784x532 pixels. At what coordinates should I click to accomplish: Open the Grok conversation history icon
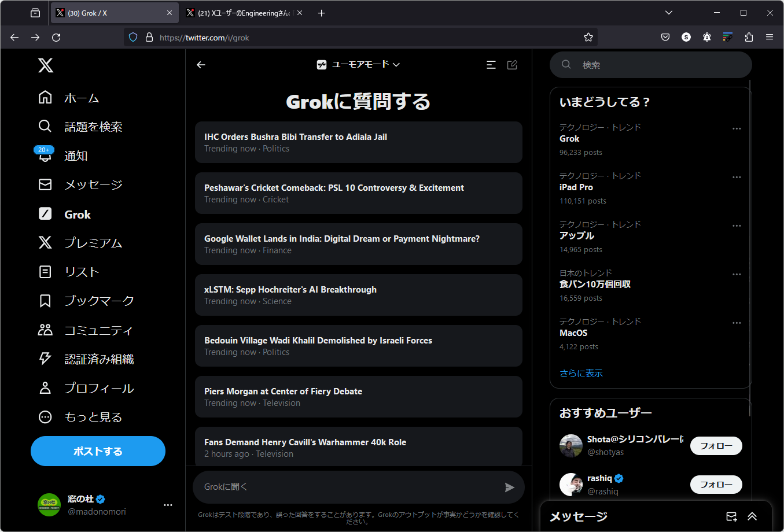pos(491,65)
